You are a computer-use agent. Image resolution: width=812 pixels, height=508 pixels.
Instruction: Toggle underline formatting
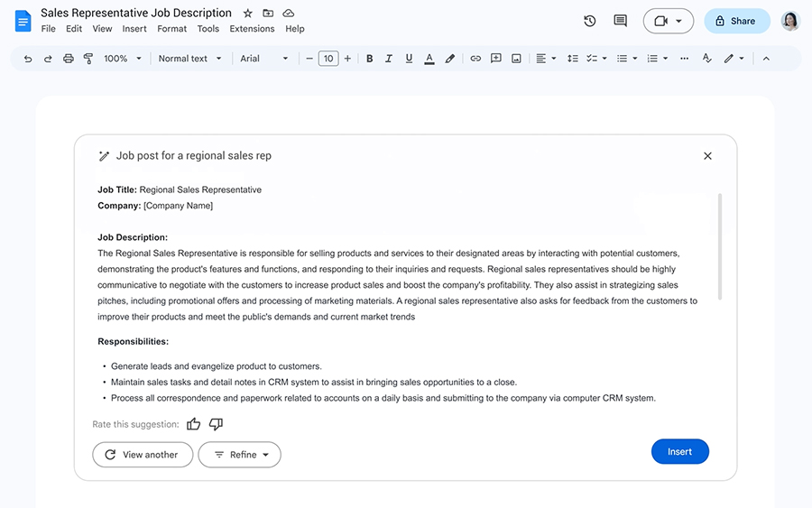pos(409,59)
